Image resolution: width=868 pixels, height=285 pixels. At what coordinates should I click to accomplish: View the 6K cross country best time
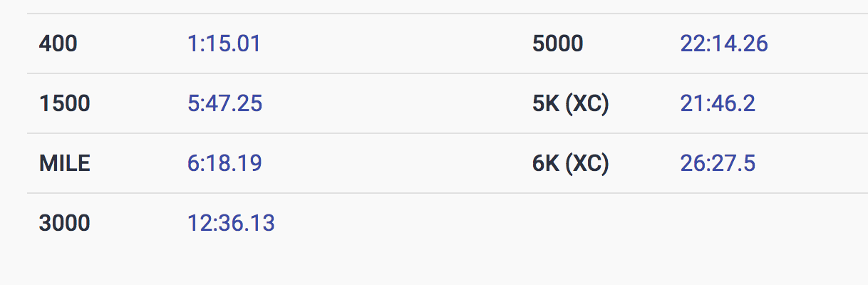click(x=718, y=164)
